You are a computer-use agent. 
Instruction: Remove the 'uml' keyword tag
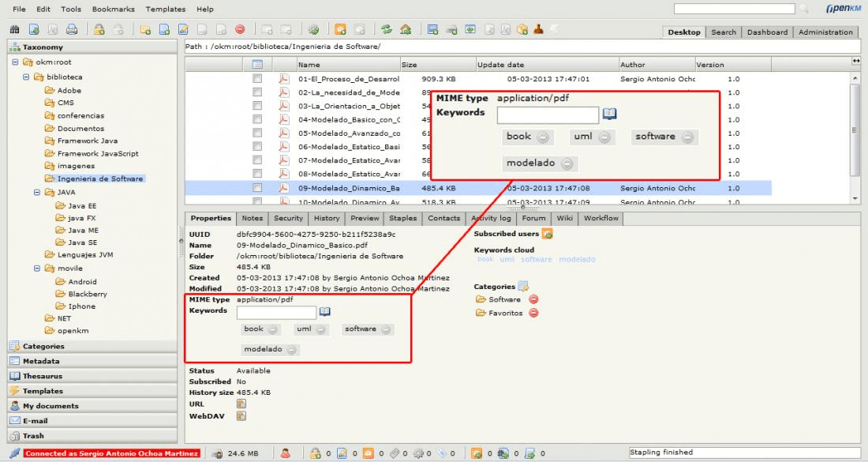321,329
